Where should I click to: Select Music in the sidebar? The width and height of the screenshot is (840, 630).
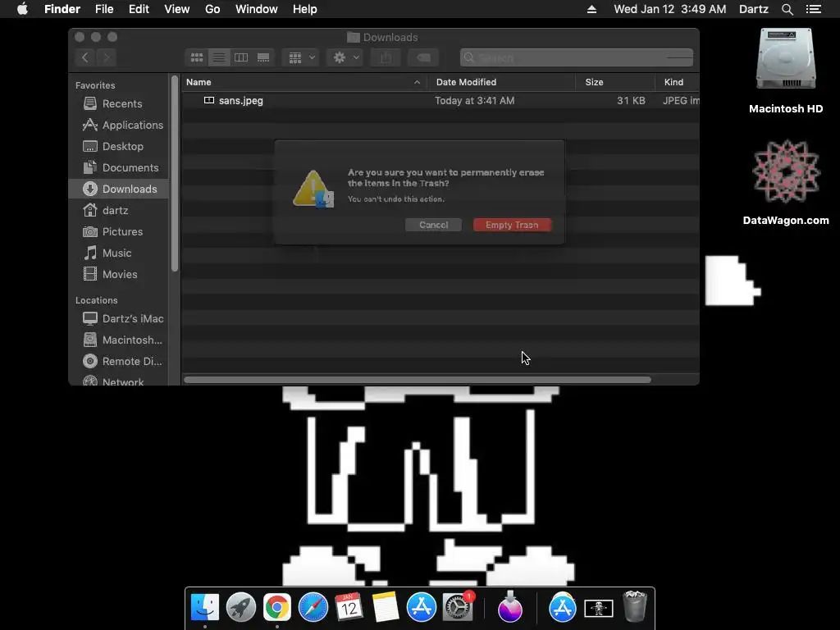[119, 253]
